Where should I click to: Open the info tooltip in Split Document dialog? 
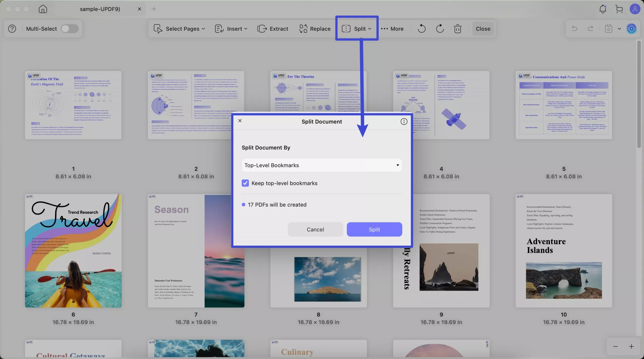pyautogui.click(x=404, y=121)
